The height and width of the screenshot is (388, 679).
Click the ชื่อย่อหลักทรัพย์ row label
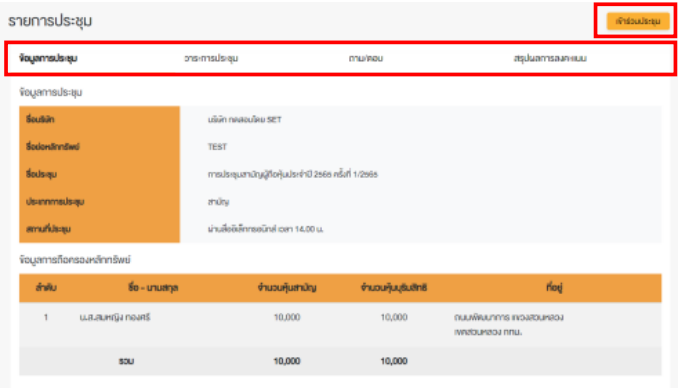click(x=52, y=147)
